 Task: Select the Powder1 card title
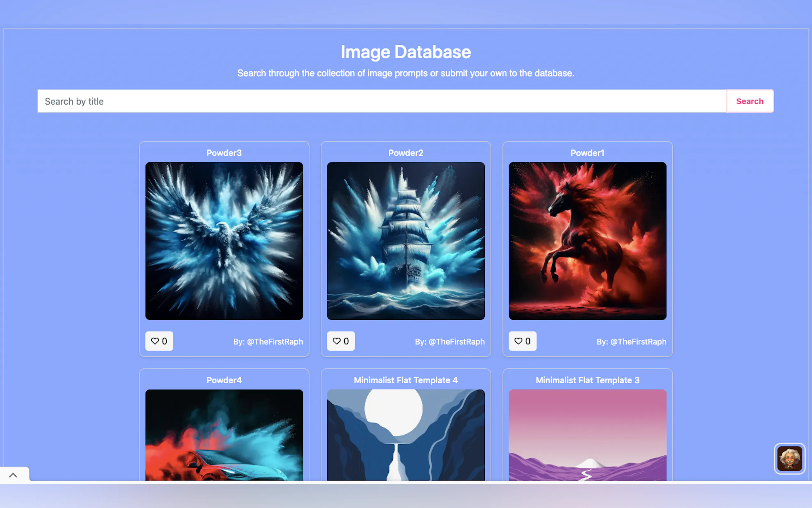(588, 153)
